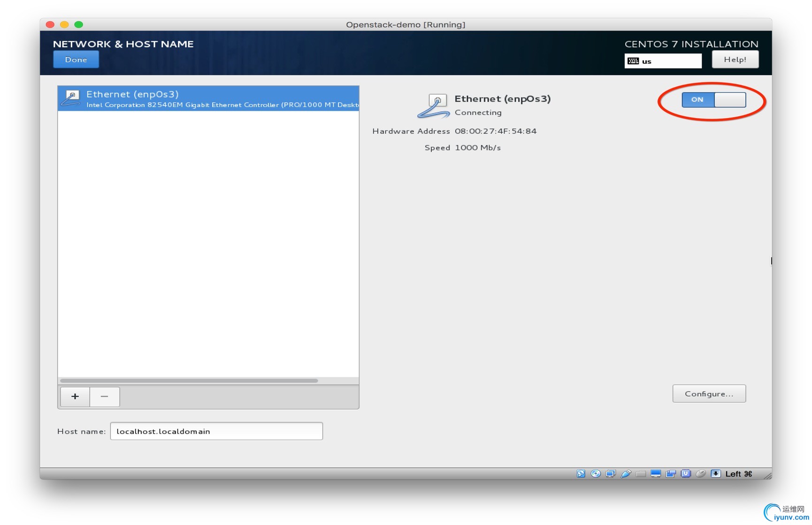Turn off the enp0s3 Ethernet switch
Image resolution: width=812 pixels, height=525 pixels.
[713, 99]
